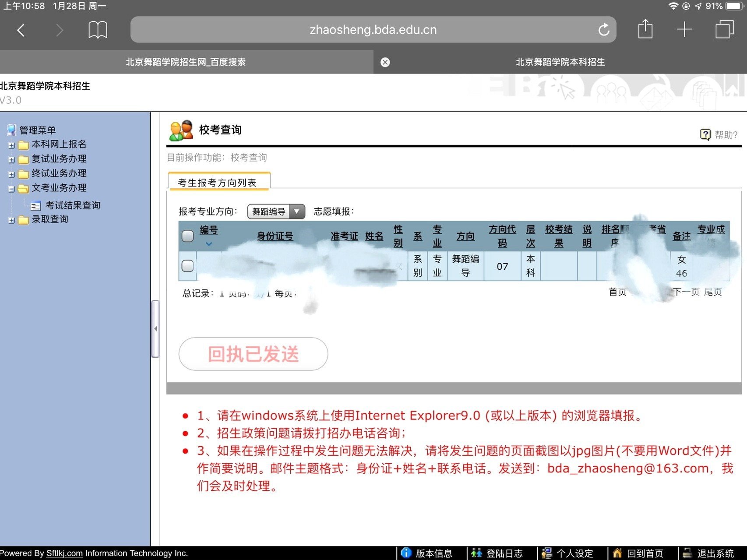
Task: Open 复试业务办理 tree item
Action: 59,158
